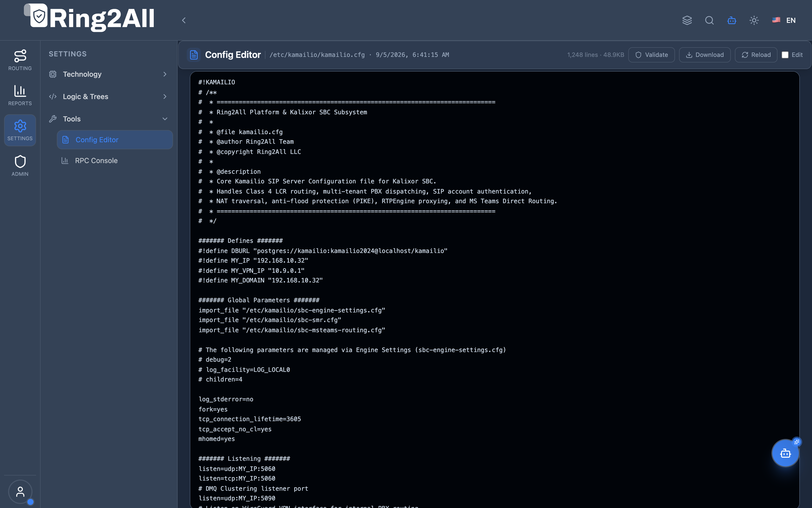The image size is (812, 508).
Task: Click the '#!define MY_VPN_IP' line
Action: (251, 271)
